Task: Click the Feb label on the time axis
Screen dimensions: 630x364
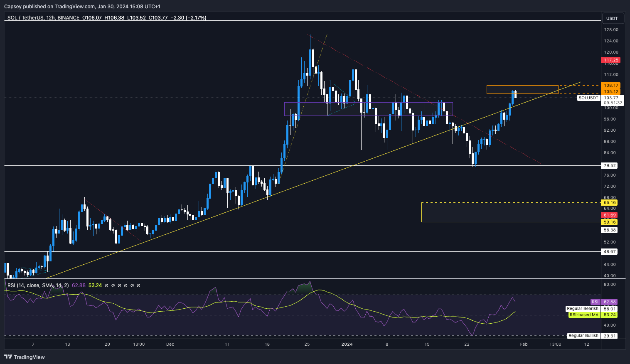Action: click(x=524, y=344)
